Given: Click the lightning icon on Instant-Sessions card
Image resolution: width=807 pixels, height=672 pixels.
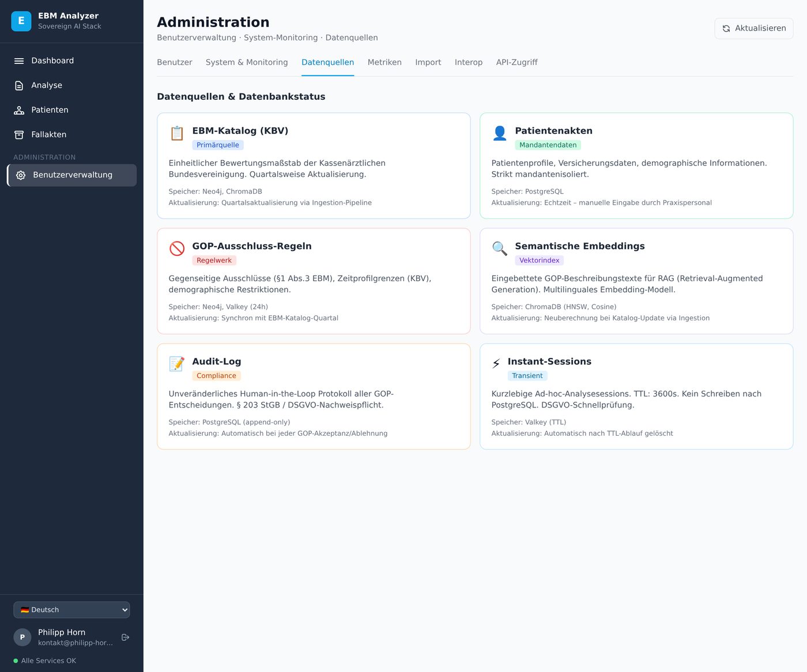Looking at the screenshot, I should click(496, 364).
